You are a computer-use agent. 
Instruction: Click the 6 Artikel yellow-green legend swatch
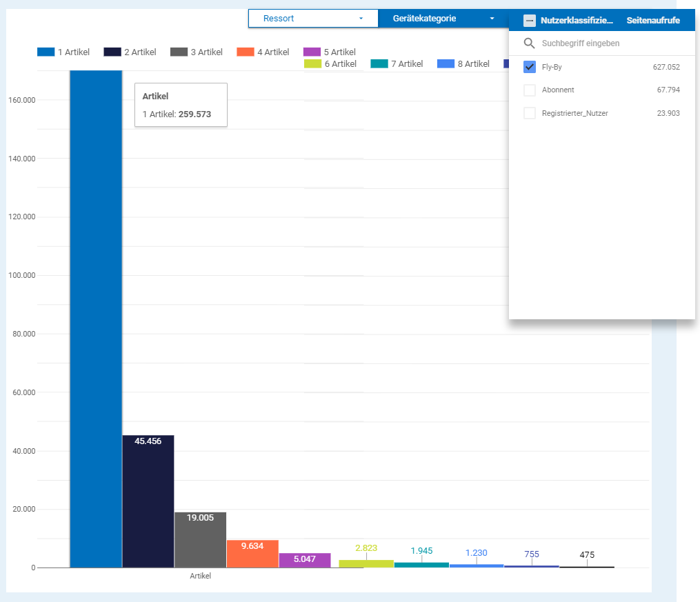pos(312,64)
